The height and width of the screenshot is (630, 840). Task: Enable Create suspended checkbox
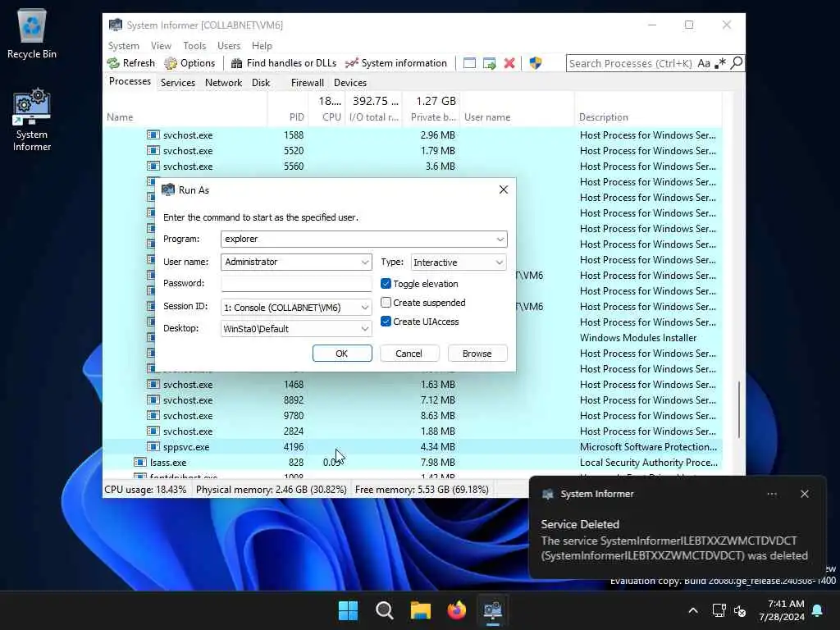click(x=386, y=303)
